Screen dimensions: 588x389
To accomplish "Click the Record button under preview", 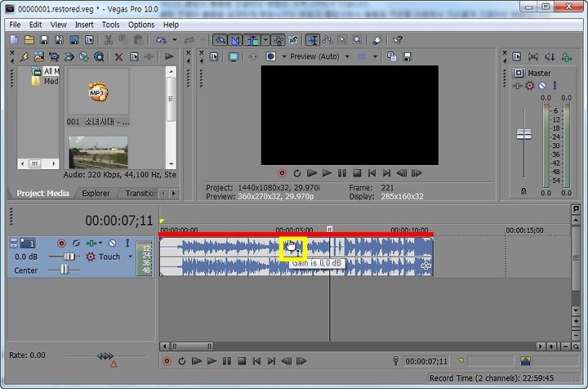I will pyautogui.click(x=282, y=173).
